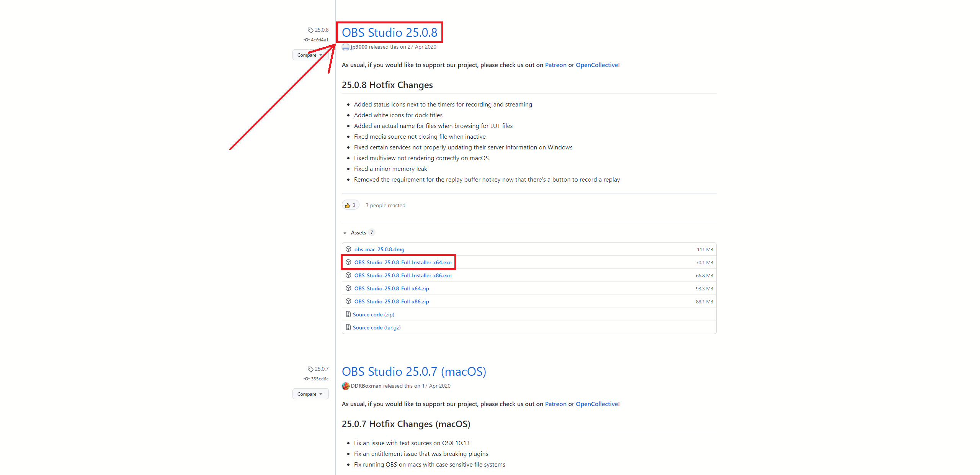The height and width of the screenshot is (475, 980).
Task: Click the 4c0d4a1 commit icon
Action: [x=306, y=40]
